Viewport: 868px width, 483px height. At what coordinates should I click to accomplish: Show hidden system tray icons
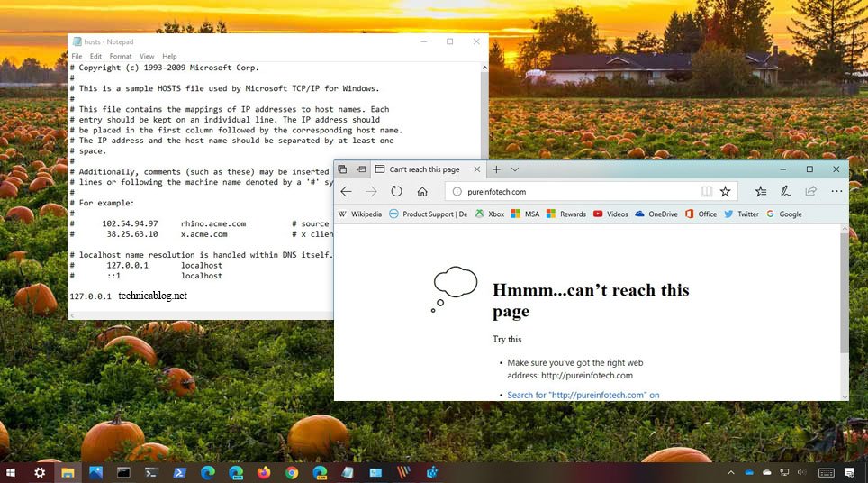point(731,472)
